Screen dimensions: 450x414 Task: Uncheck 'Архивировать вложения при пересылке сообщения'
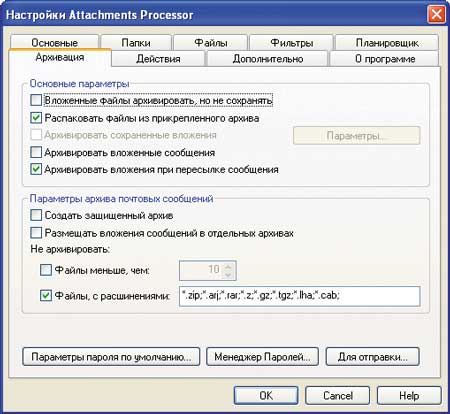click(36, 169)
